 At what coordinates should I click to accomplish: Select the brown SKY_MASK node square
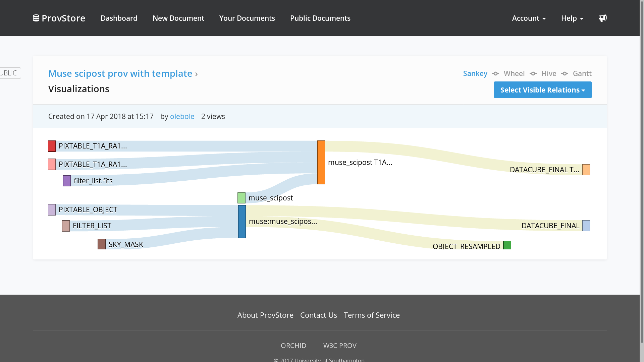pyautogui.click(x=102, y=244)
